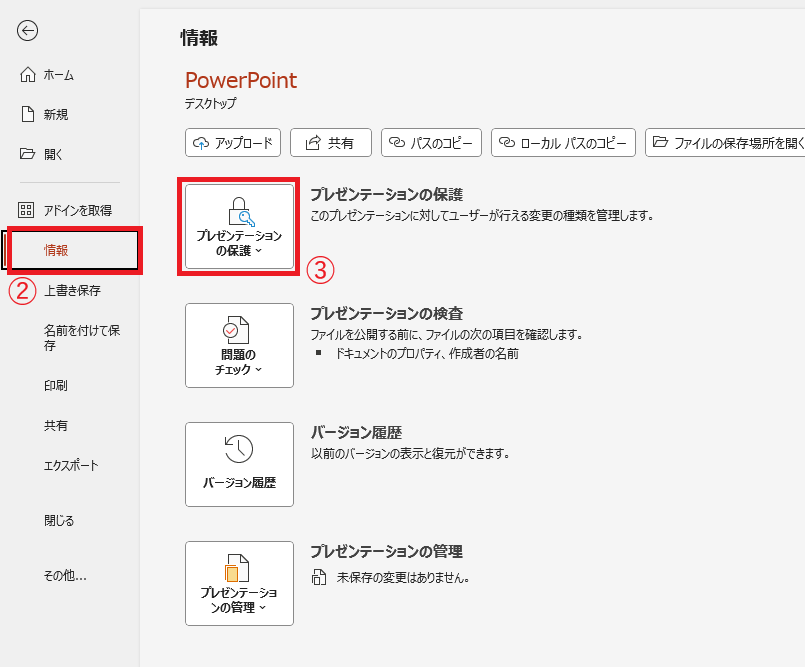This screenshot has width=805, height=667.
Task: Click the 未保存の変更はありません text
Action: [403, 577]
